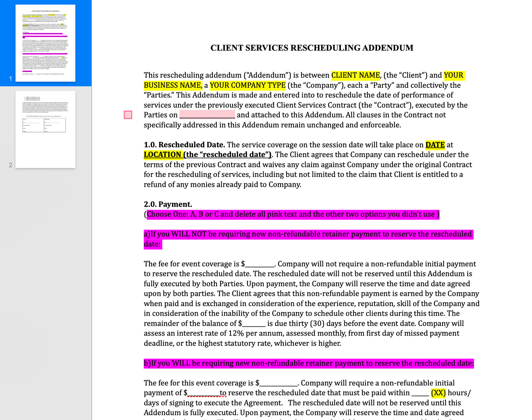
Task: Click the pink blank date field after 'Parties on'
Action: pos(207,115)
